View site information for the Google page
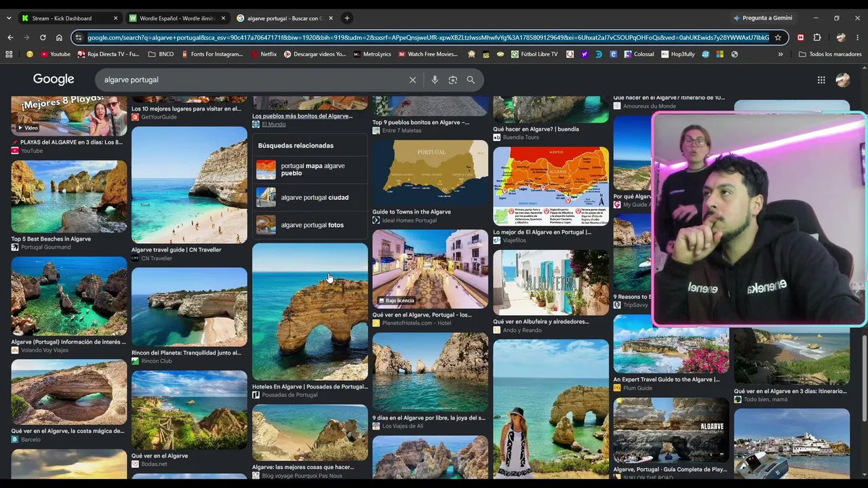This screenshot has height=488, width=868. (79, 37)
